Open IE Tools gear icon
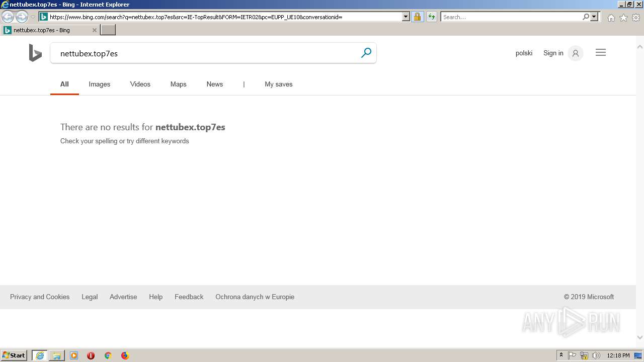This screenshot has width=644, height=362. coord(636,18)
